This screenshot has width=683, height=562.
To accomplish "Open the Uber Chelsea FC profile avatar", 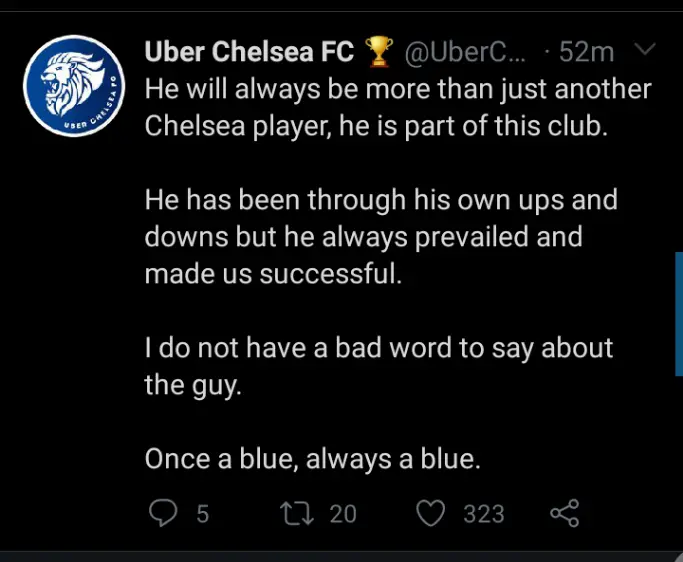I will [x=74, y=86].
